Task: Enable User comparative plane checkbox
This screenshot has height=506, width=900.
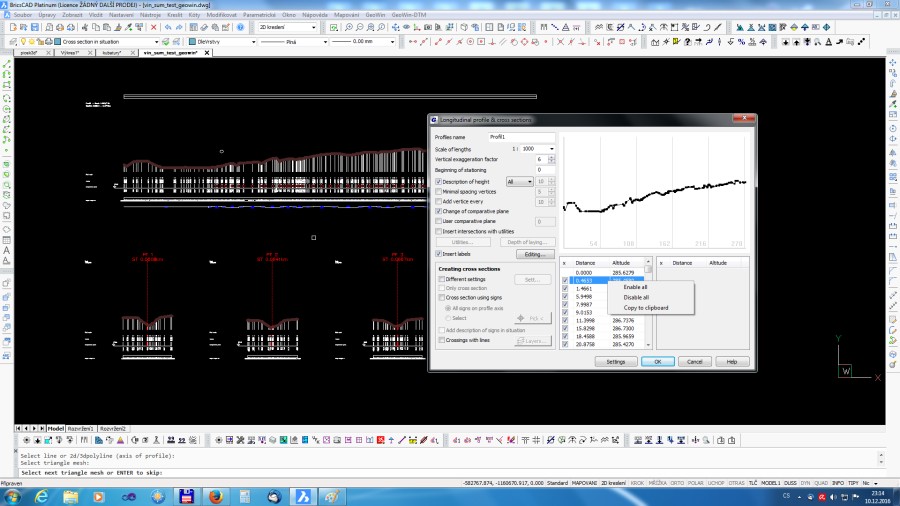Action: (x=439, y=221)
